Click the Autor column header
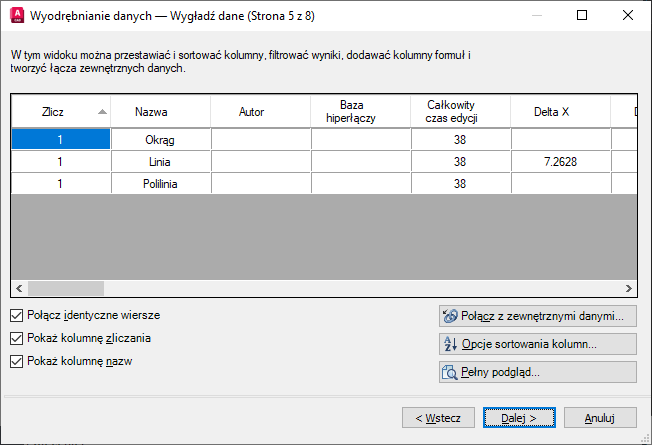652x445 pixels. pos(260,112)
